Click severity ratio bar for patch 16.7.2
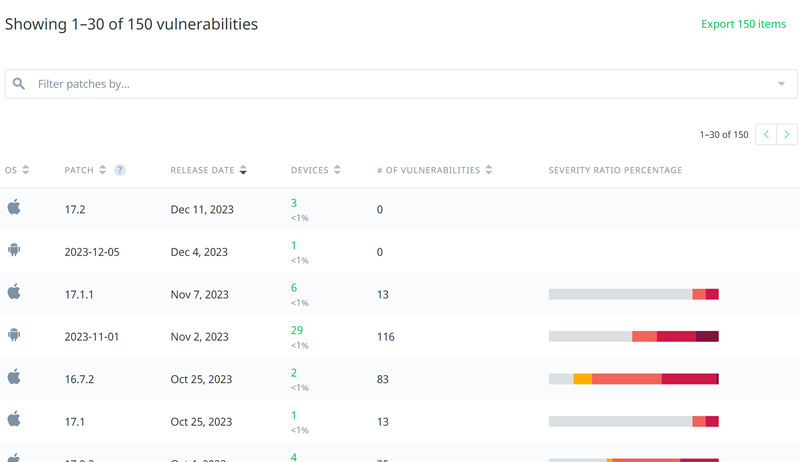 [x=634, y=379]
